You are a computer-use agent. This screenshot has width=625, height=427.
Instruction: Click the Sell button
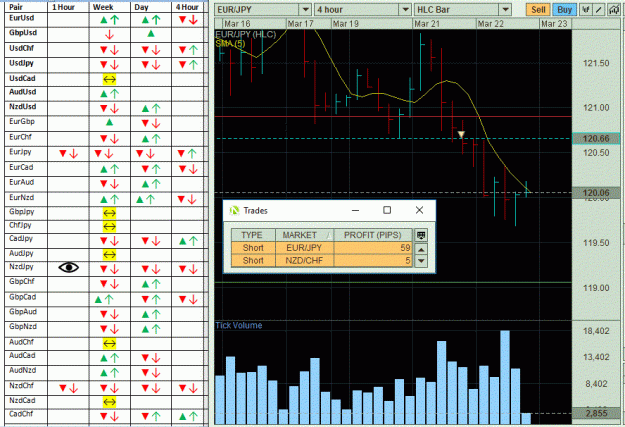[x=538, y=10]
